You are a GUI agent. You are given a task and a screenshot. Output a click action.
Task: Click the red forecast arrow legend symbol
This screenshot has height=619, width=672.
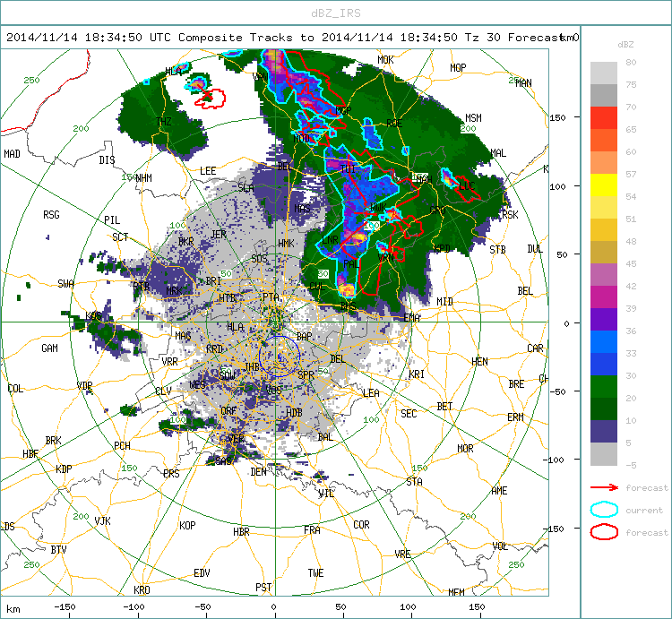tap(604, 487)
